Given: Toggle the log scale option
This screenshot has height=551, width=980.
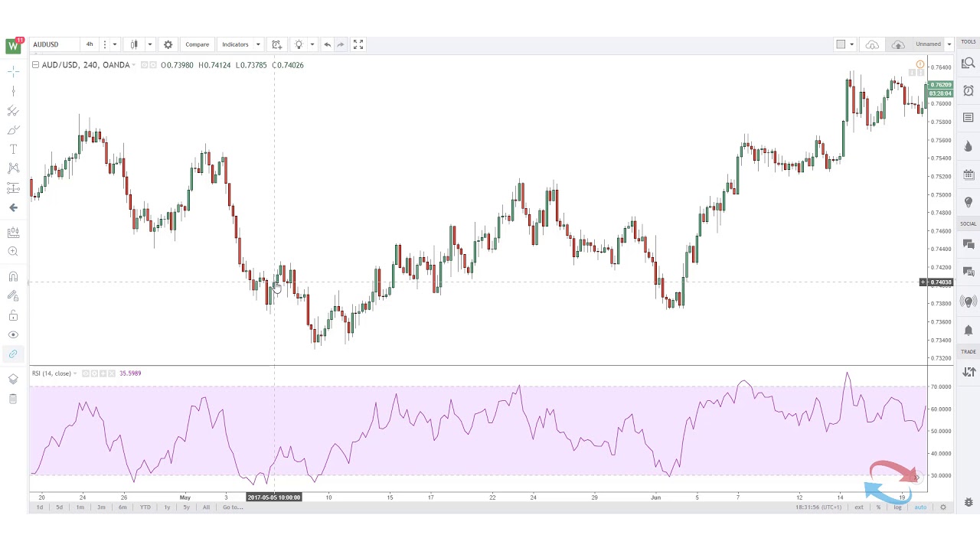Looking at the screenshot, I should click(x=897, y=507).
